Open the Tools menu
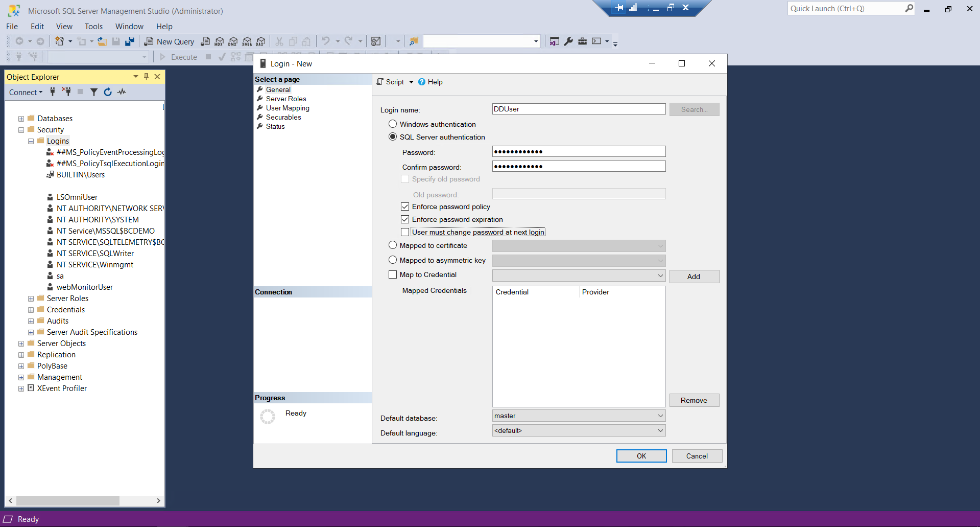This screenshot has width=980, height=527. click(x=93, y=26)
